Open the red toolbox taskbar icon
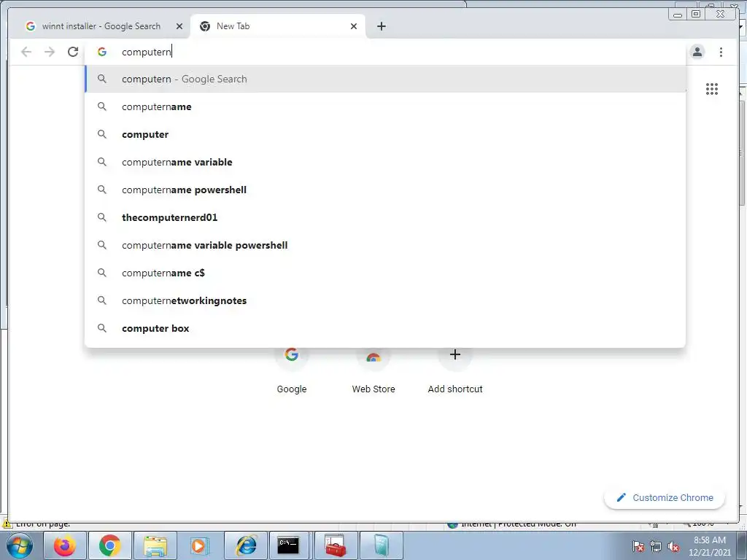The image size is (747, 560). point(335,545)
